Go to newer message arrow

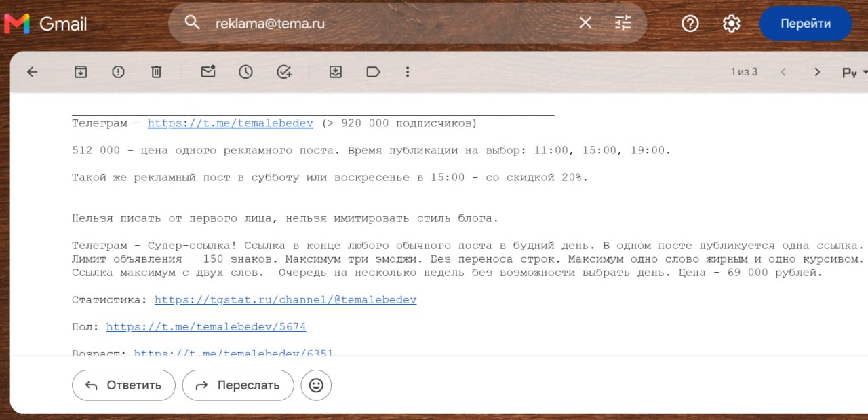coord(783,72)
